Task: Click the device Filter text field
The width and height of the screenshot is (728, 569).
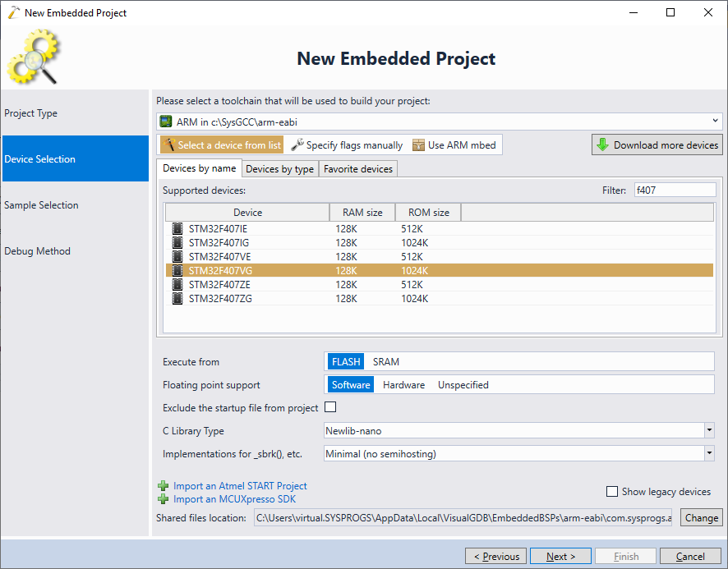Action: click(674, 190)
